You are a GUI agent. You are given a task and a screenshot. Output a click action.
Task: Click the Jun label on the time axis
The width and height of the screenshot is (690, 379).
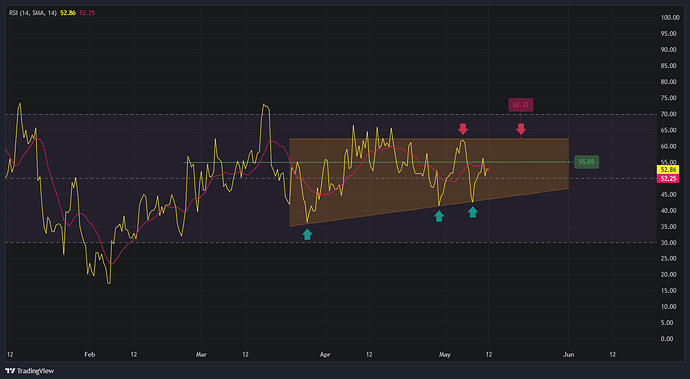[569, 354]
